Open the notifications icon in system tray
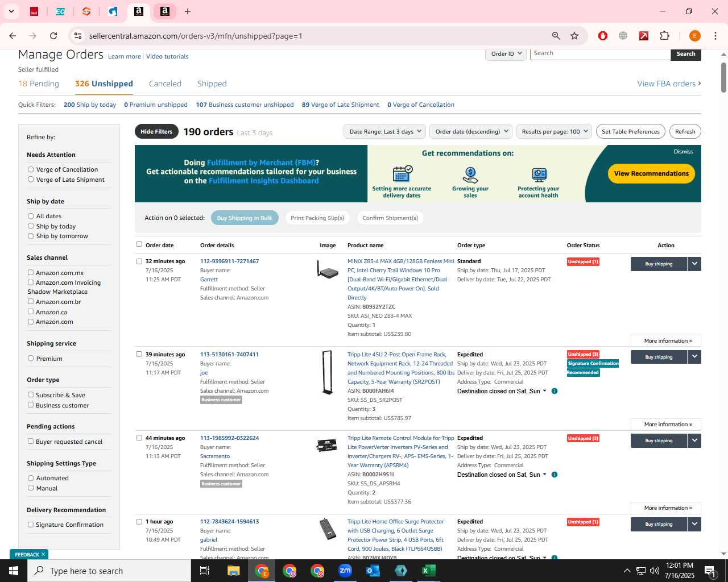The height and width of the screenshot is (582, 728). point(710,571)
